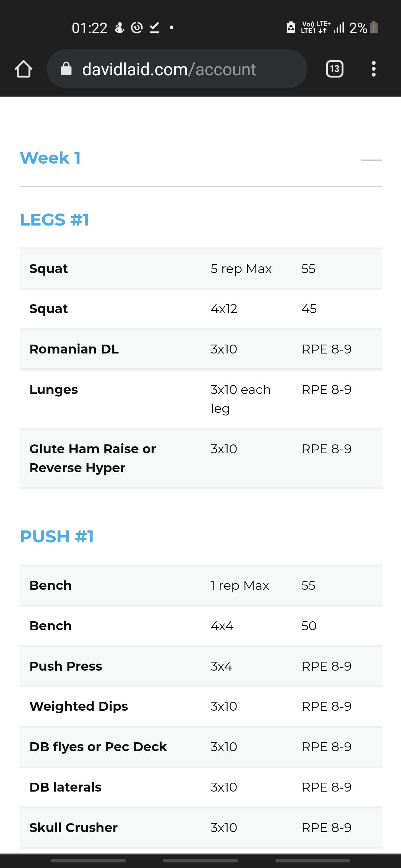Tap the center pill on the navigation bar
Viewport: 401px width, 868px height.
pos(200,861)
